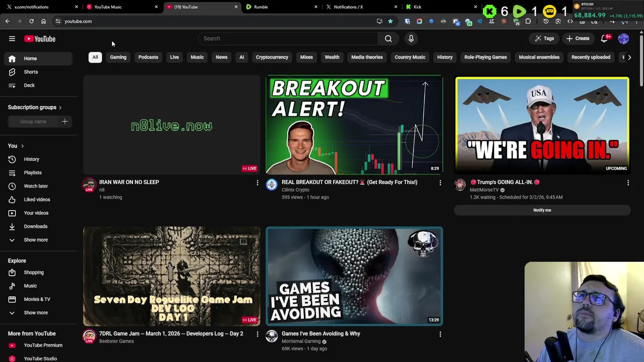Select the Cryptocurrency filter chip
Viewport: 644px width, 362px height.
pos(272,57)
